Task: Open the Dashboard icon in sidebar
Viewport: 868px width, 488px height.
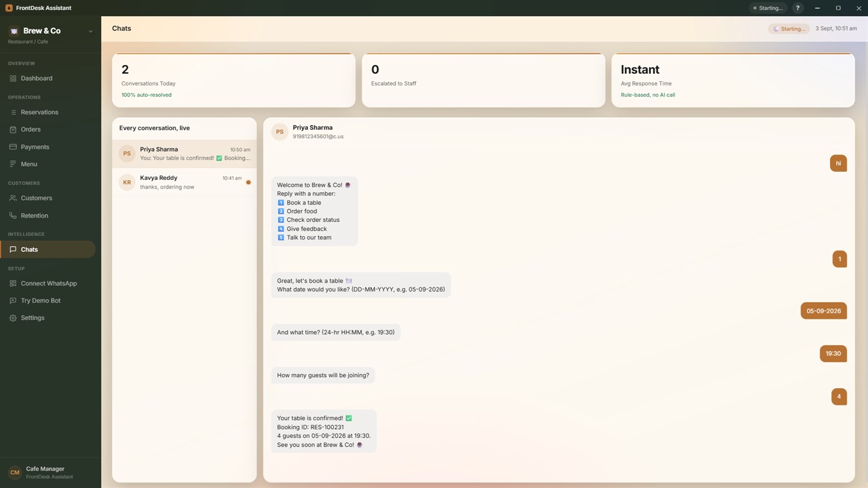Action: point(13,78)
